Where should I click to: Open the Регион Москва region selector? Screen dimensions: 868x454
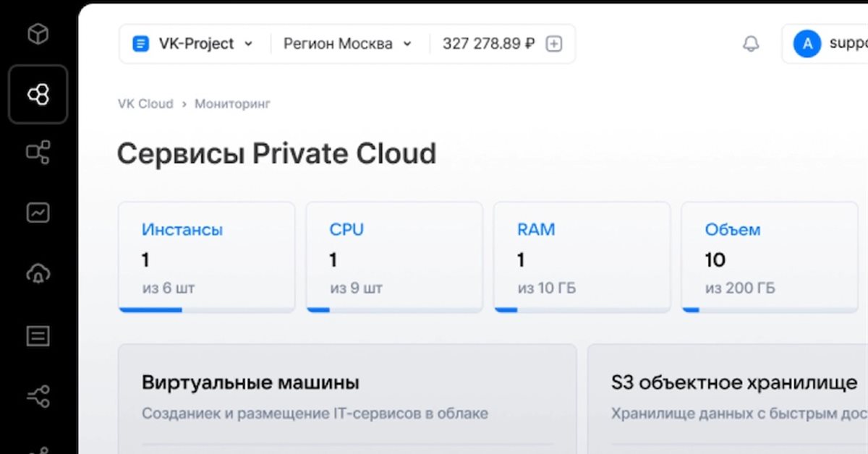340,44
